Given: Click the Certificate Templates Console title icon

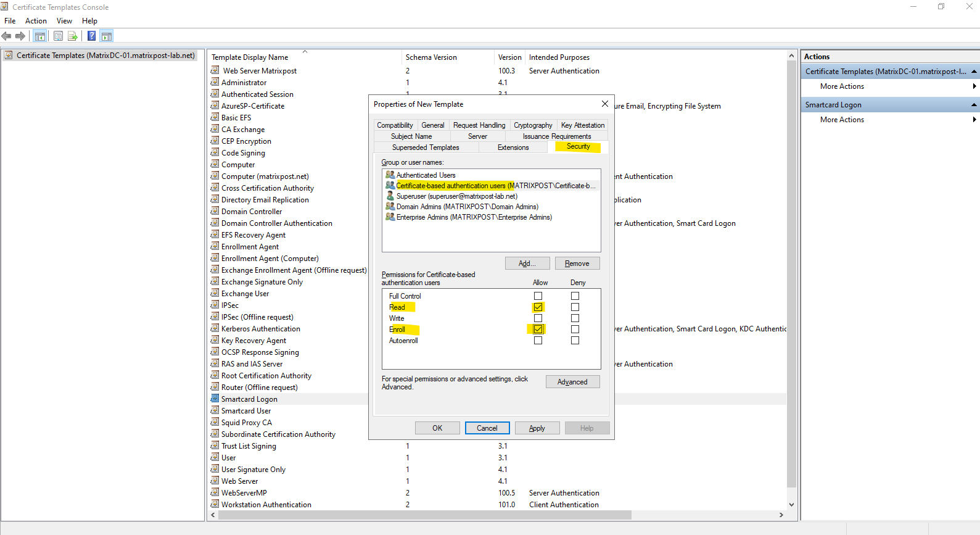Looking at the screenshot, I should click(5, 7).
